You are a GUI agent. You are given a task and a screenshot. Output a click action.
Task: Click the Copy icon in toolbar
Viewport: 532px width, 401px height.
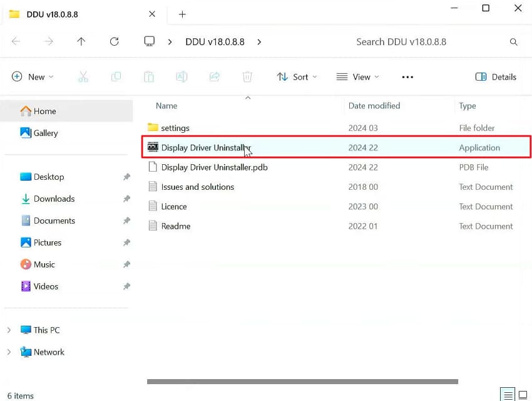[116, 76]
